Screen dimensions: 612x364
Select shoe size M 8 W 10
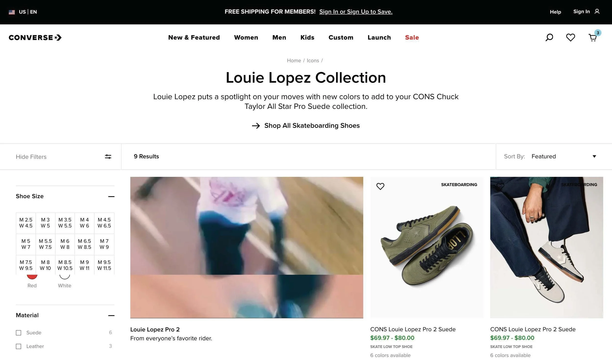[45, 265]
